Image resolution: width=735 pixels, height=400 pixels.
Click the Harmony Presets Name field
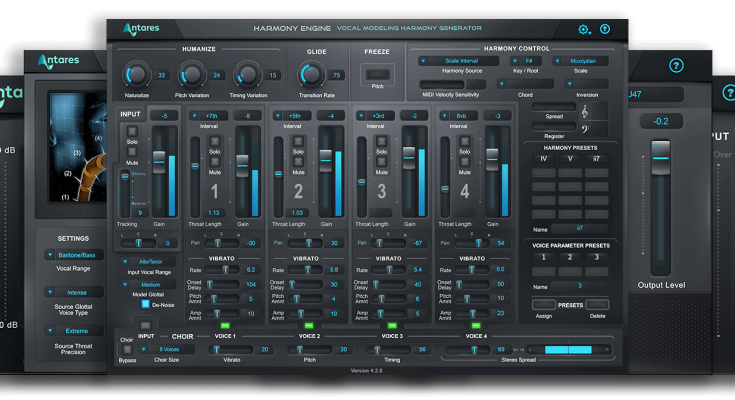(579, 228)
